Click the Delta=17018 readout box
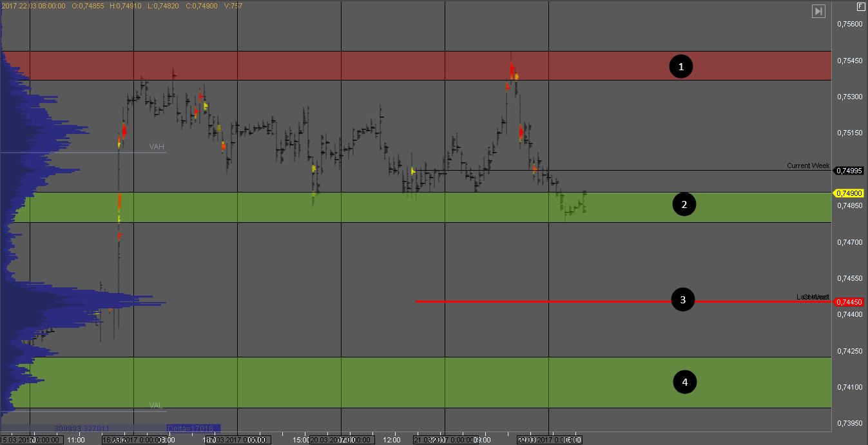The height and width of the screenshot is (445, 868). 193,428
